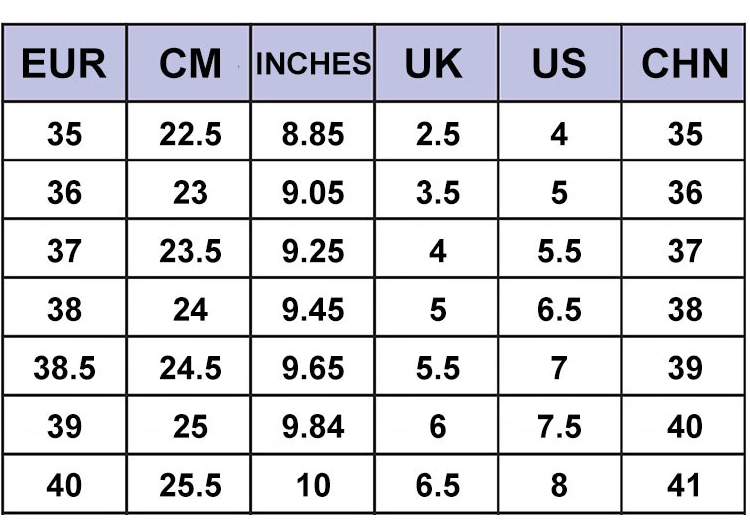
Task: Click the 38.5 EUR size cell
Action: [x=64, y=369]
